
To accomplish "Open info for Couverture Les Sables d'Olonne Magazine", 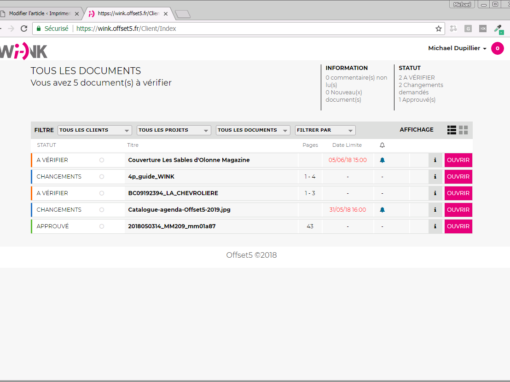I will [x=435, y=160].
